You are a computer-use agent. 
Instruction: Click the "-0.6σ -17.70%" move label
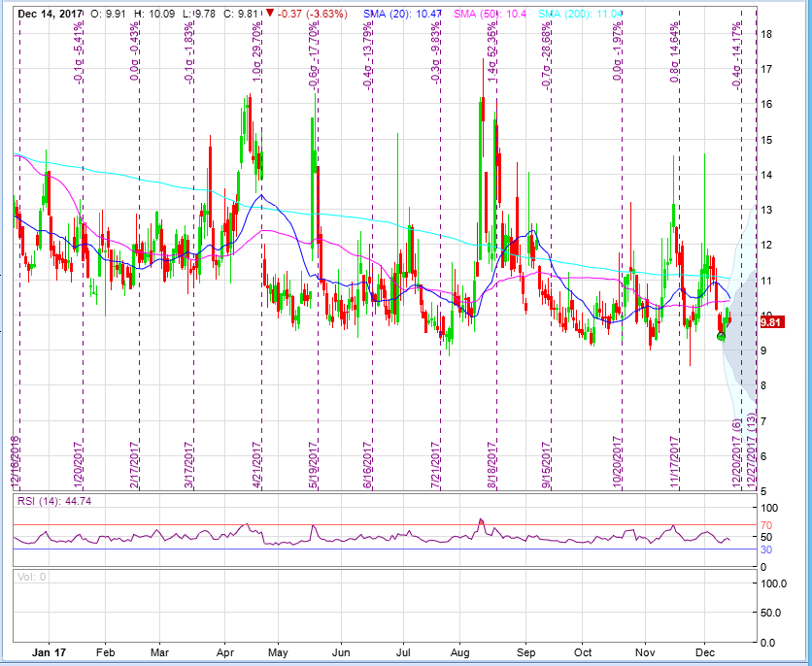[x=314, y=56]
